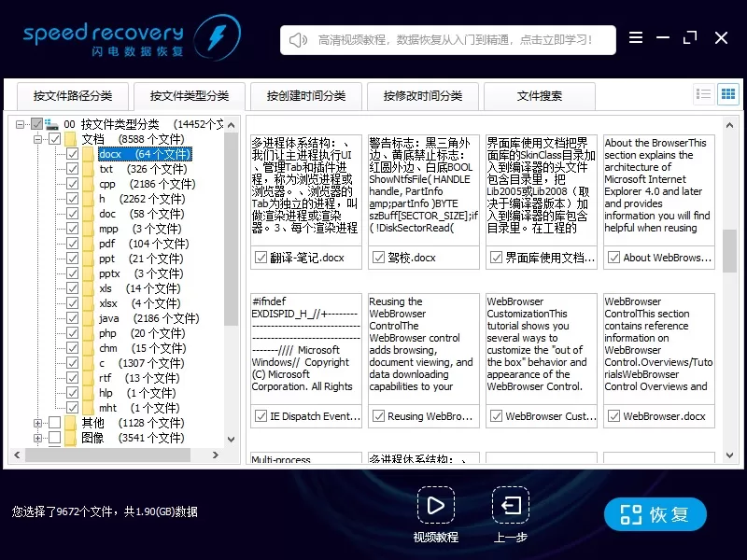Viewport: 747px width, 560px height.
Task: Expand the 图像 category node
Action: (x=37, y=438)
